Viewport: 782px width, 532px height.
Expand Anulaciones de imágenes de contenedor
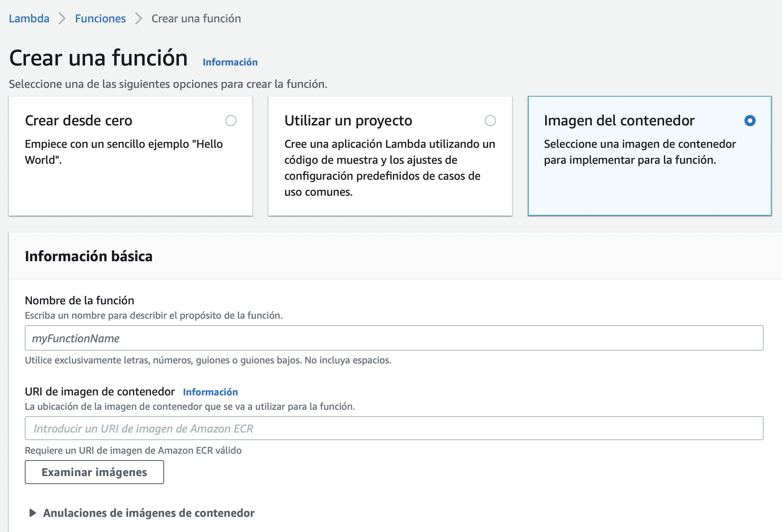[149, 513]
